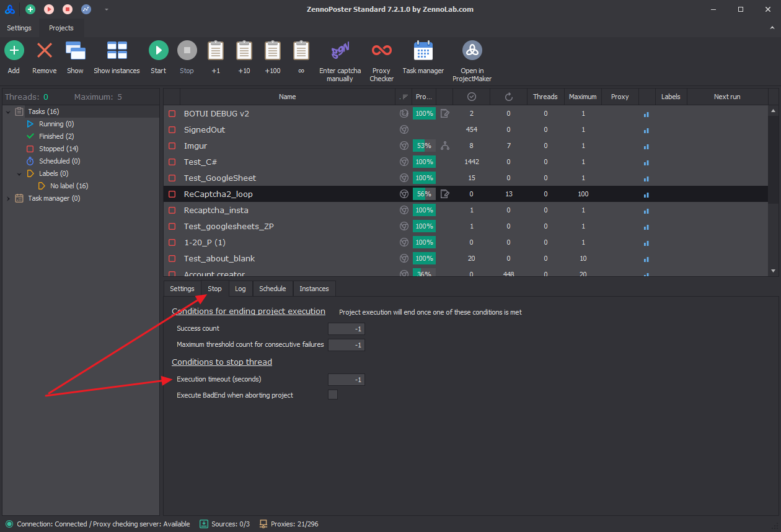Add +1 execution via clipboard icon
The height and width of the screenshot is (532, 781).
216,51
